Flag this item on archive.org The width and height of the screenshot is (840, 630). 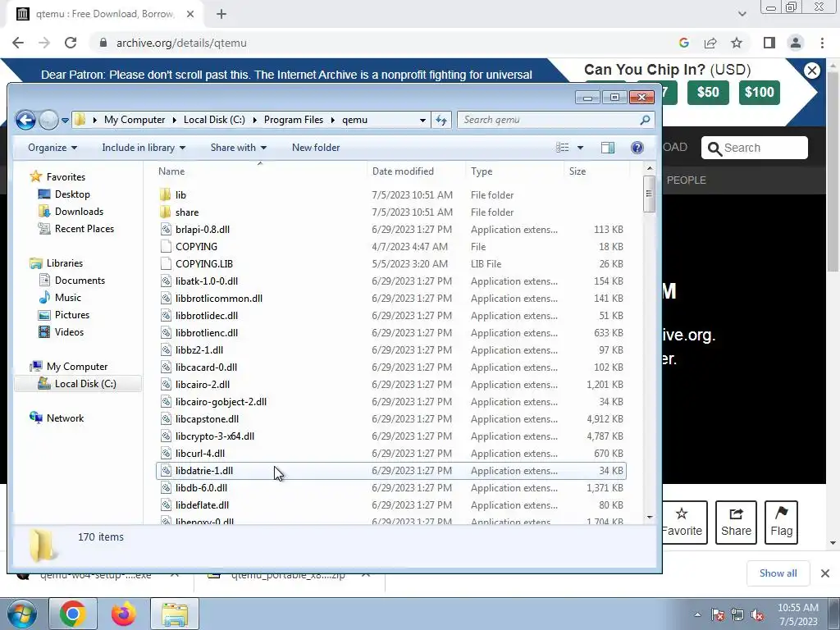tap(781, 522)
